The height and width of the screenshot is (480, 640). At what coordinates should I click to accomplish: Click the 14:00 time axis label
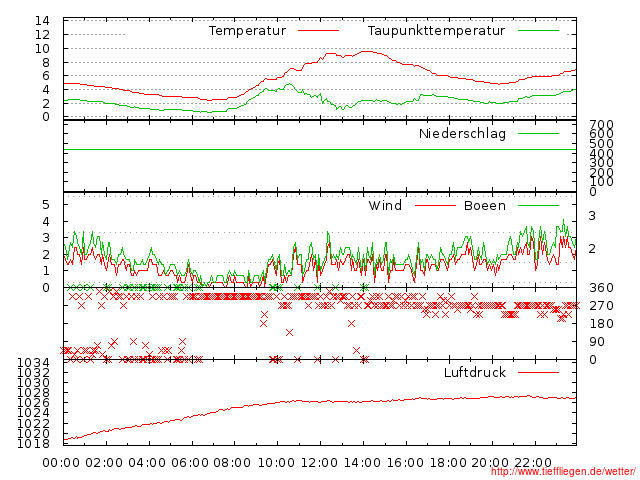point(362,463)
